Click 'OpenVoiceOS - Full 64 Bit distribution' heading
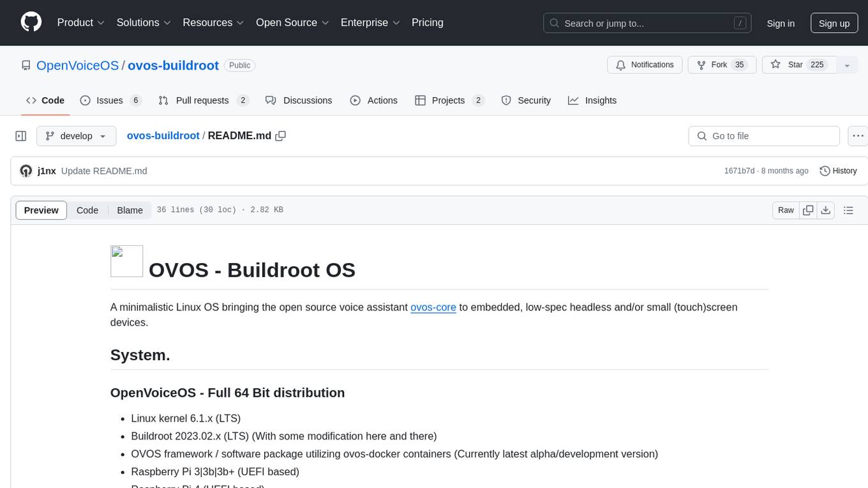868x488 pixels. coord(228,392)
